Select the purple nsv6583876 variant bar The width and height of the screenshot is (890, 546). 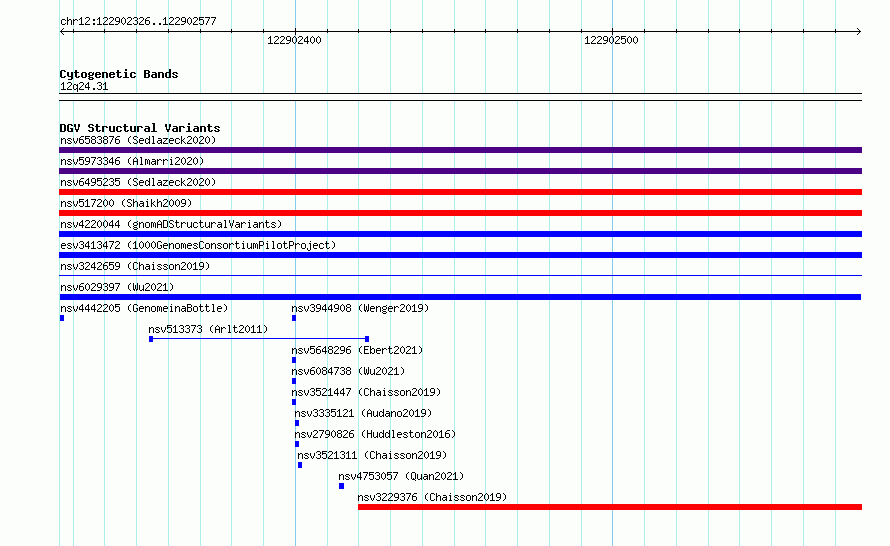coord(460,150)
